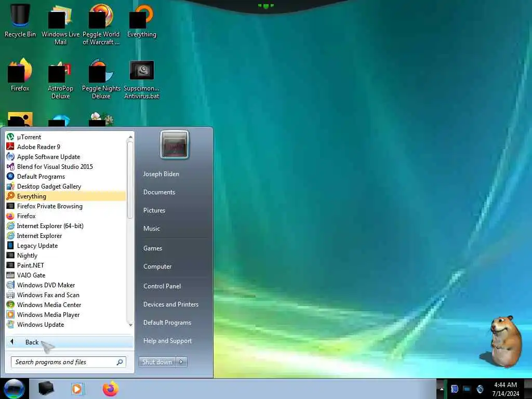Screen dimensions: 532x399
Task: Click the user account picture
Action: [175, 144]
